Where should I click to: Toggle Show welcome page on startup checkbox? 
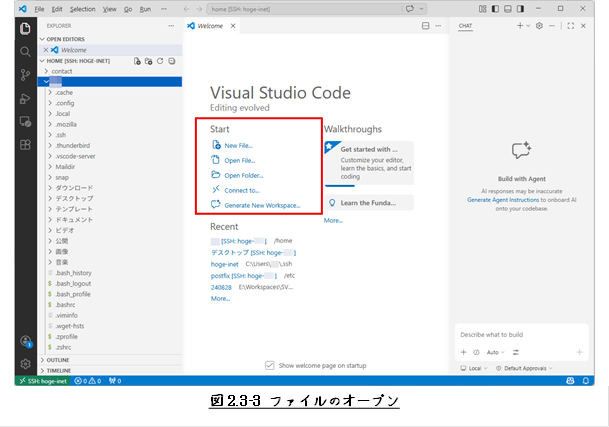tap(270, 365)
